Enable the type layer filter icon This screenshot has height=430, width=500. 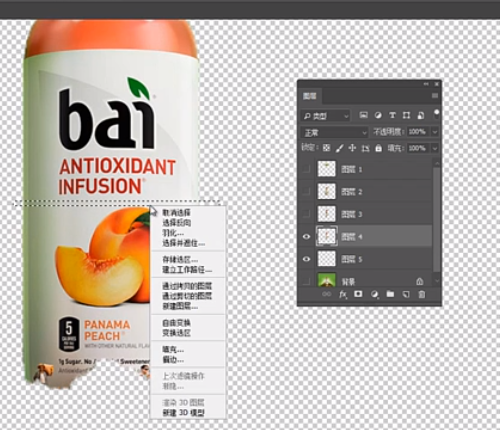click(x=392, y=115)
